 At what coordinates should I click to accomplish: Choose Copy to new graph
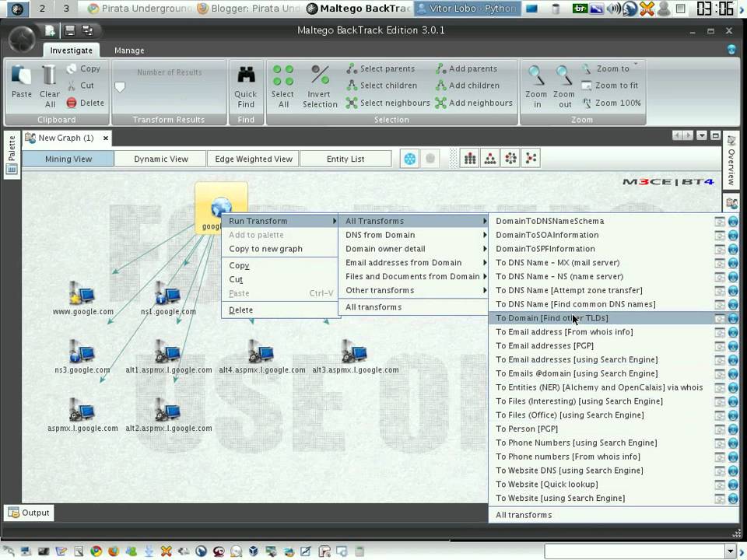tap(280, 249)
